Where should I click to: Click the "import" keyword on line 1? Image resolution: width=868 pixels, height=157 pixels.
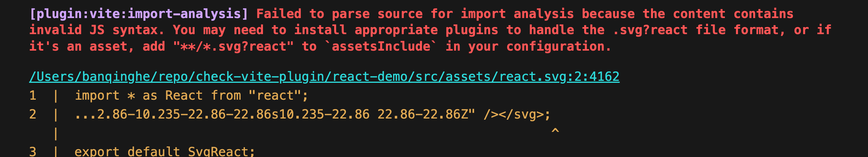coord(97,95)
